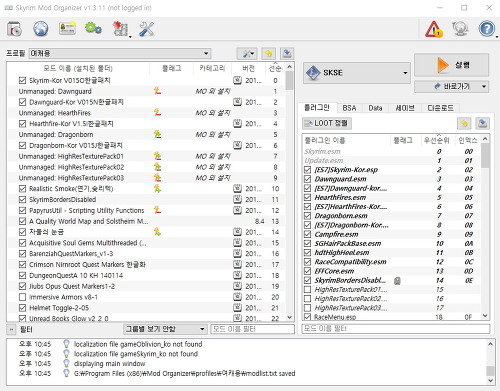Screen dimensions: 500x391
Task: Sort mods by priority column header
Action: (275, 68)
